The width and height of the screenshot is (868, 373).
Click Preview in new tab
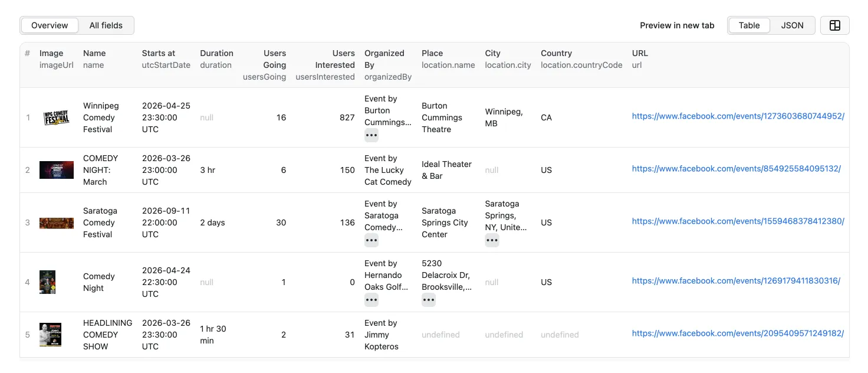tap(677, 25)
